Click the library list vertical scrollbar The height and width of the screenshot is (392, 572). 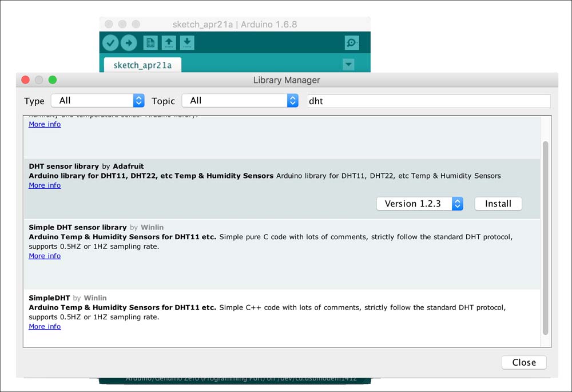pyautogui.click(x=545, y=238)
